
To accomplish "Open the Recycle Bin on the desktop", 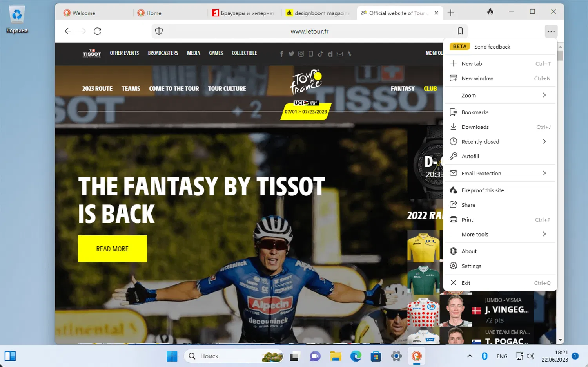I will [17, 19].
